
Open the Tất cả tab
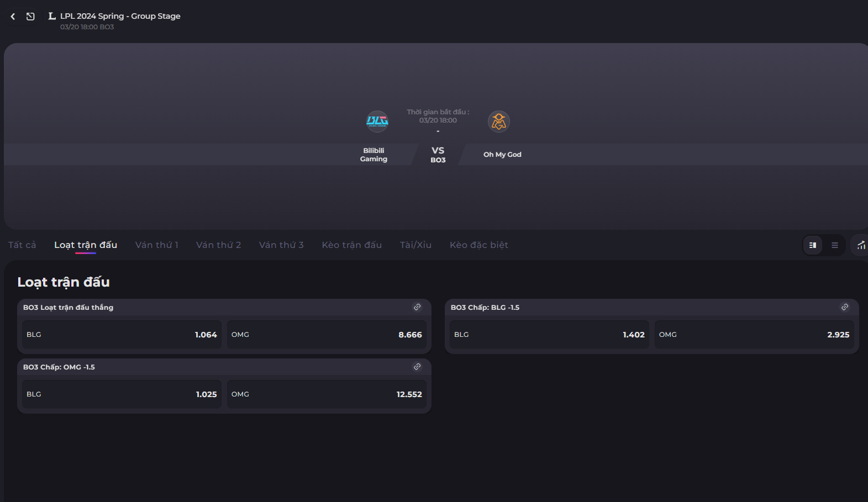point(22,245)
